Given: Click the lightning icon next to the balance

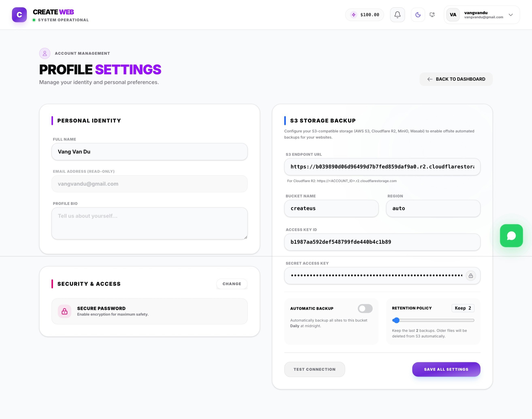Looking at the screenshot, I should 354,15.
